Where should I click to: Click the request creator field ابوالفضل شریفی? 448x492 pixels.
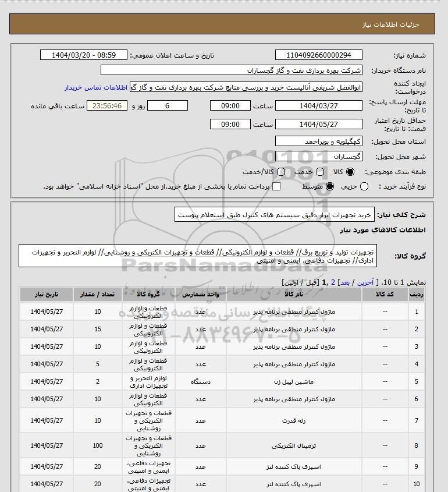pos(246,87)
